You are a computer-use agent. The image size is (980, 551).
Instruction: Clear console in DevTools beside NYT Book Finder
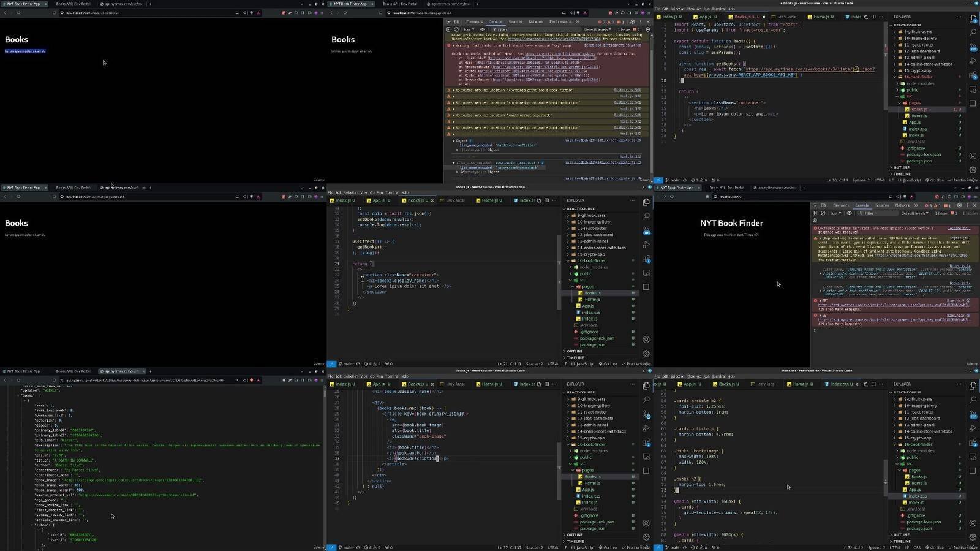point(823,213)
